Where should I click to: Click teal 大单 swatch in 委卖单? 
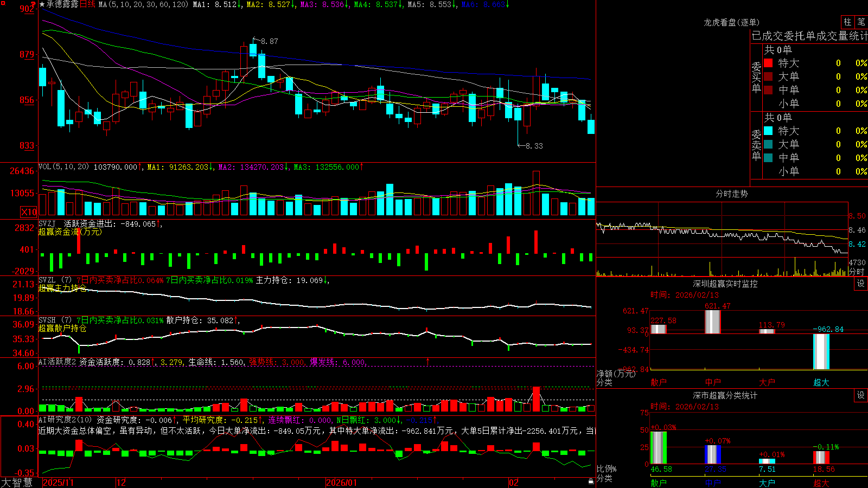click(768, 144)
